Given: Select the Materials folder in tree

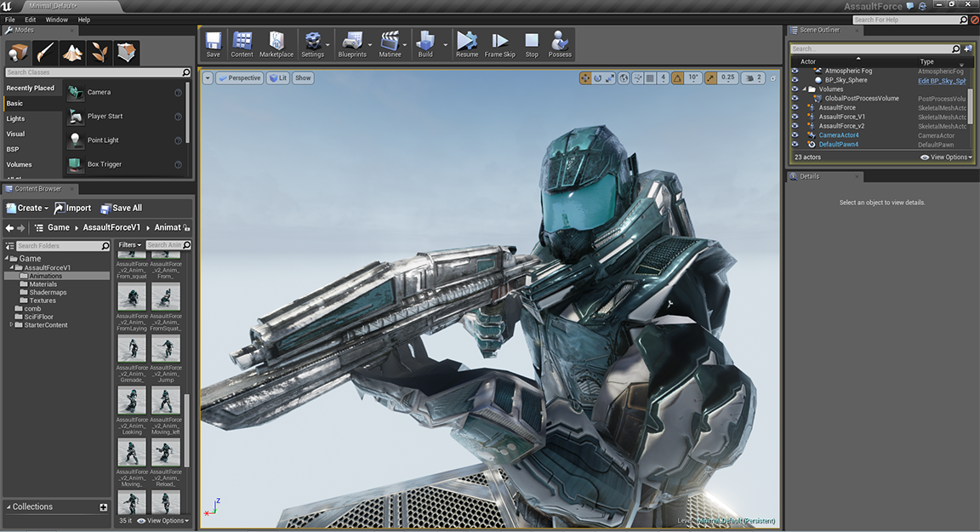Looking at the screenshot, I should (x=43, y=283).
